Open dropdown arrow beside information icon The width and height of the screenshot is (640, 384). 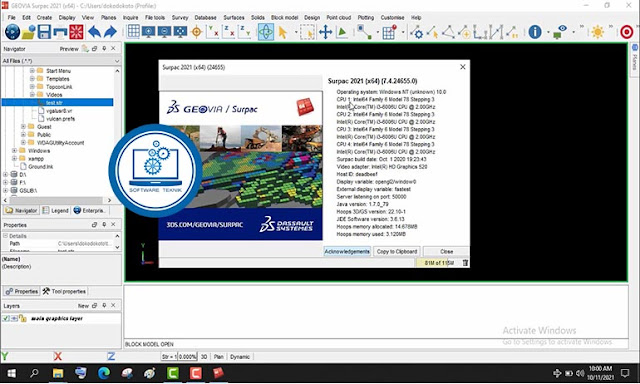pos(548,32)
